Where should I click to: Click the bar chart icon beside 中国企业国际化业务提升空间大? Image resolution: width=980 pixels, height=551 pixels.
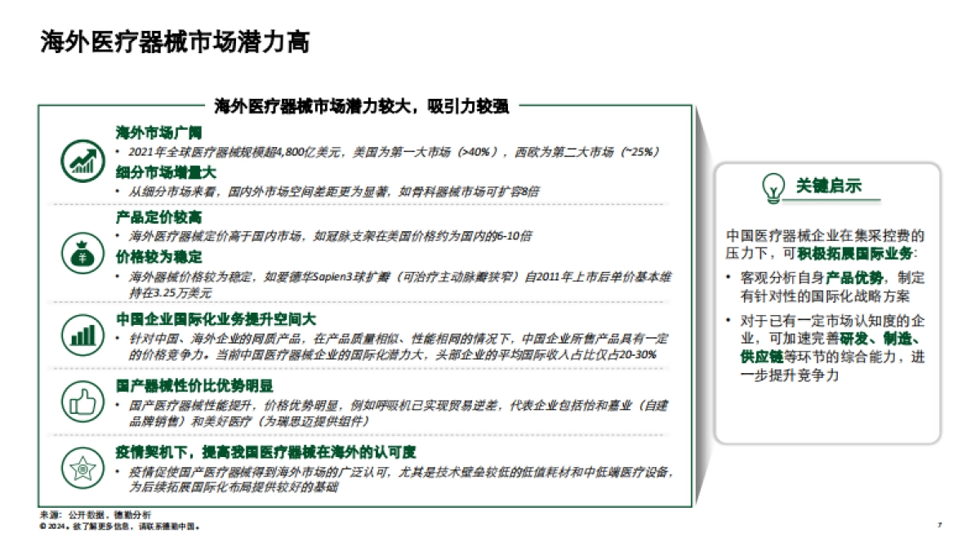click(x=81, y=335)
